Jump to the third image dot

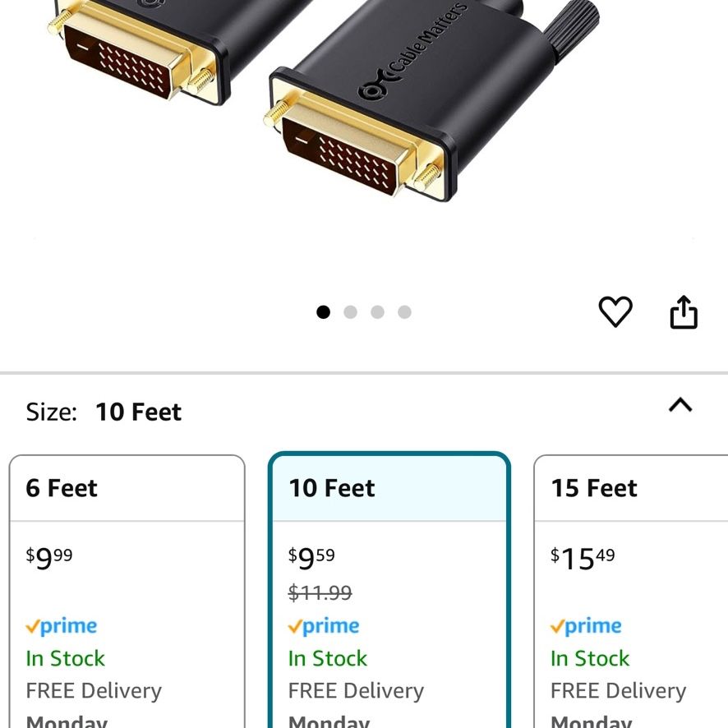[377, 312]
